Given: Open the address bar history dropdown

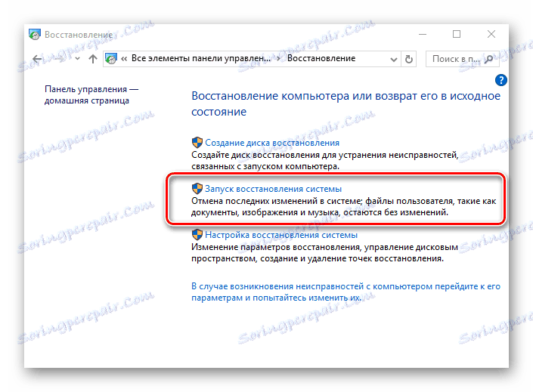Looking at the screenshot, I should [394, 60].
